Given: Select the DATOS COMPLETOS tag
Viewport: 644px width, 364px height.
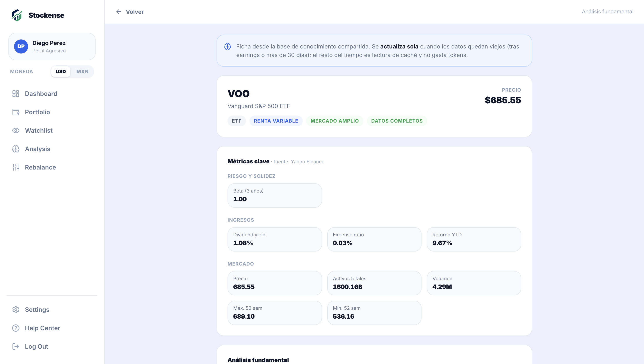Looking at the screenshot, I should coord(397,121).
